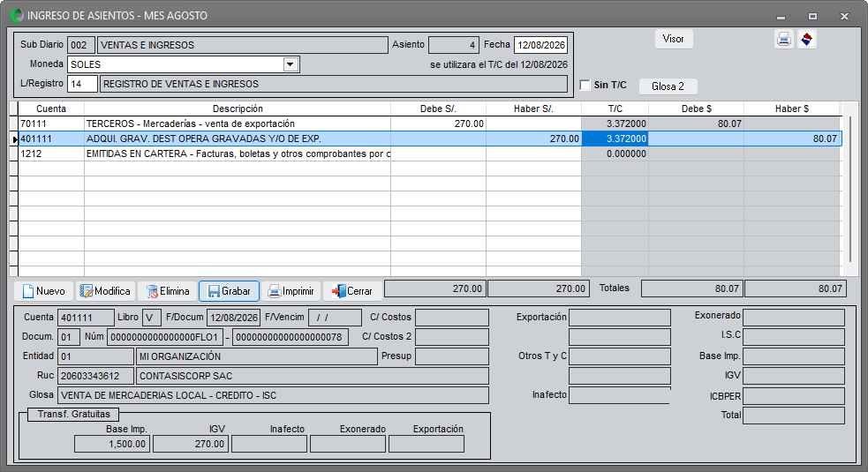Click the Glosa text field
The height and width of the screenshot is (472, 868).
273,395
